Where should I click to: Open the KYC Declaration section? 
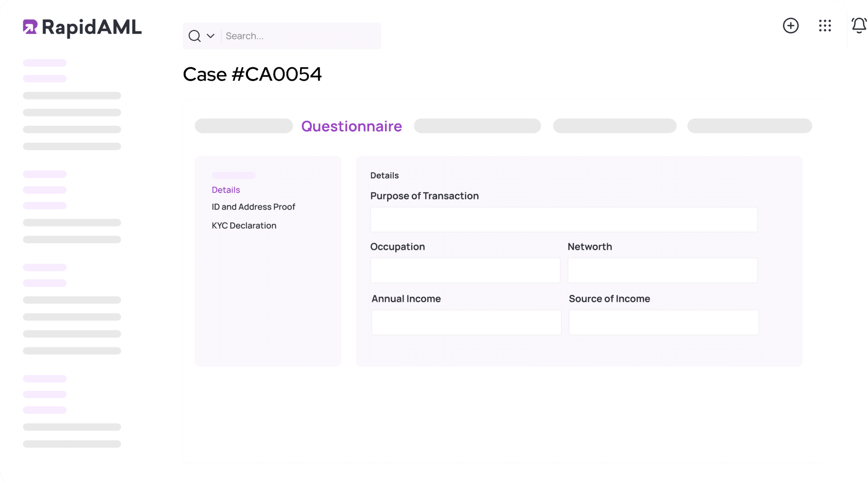click(244, 225)
